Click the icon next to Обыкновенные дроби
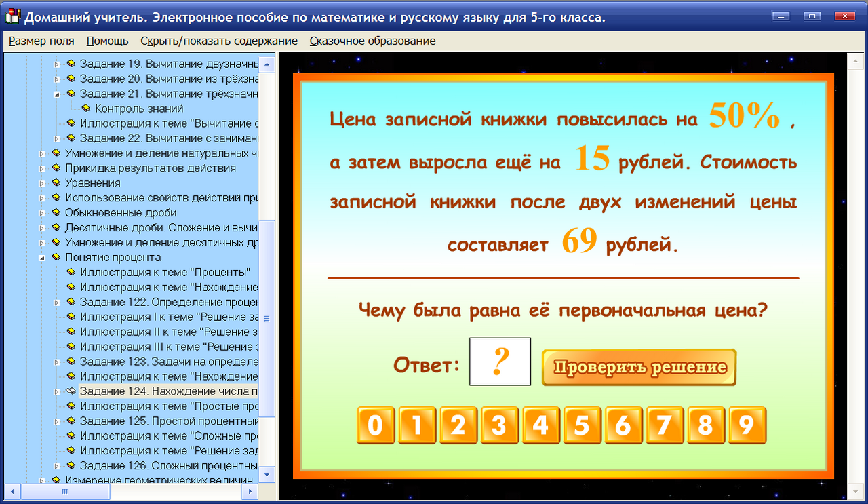Image resolution: width=868 pixels, height=504 pixels. tap(56, 212)
